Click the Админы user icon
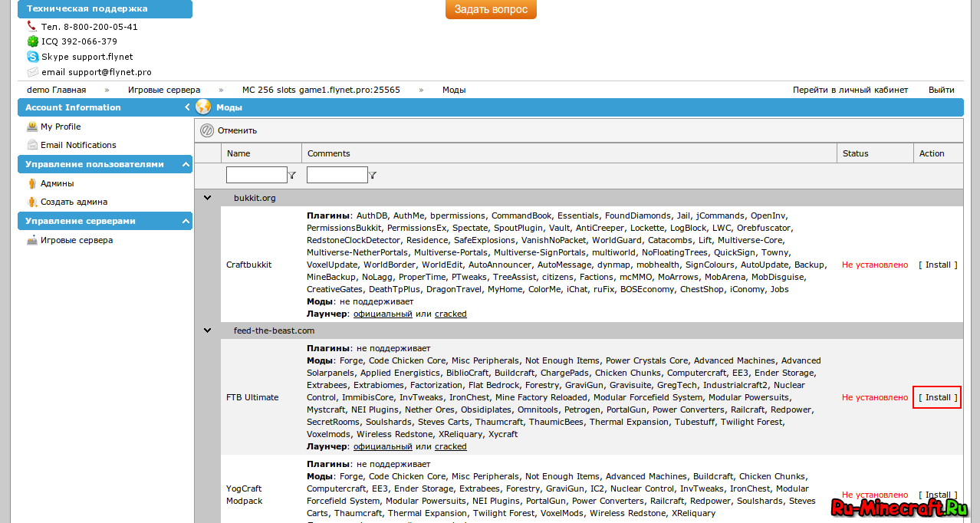Screen dimensions: 980x523 point(32,183)
